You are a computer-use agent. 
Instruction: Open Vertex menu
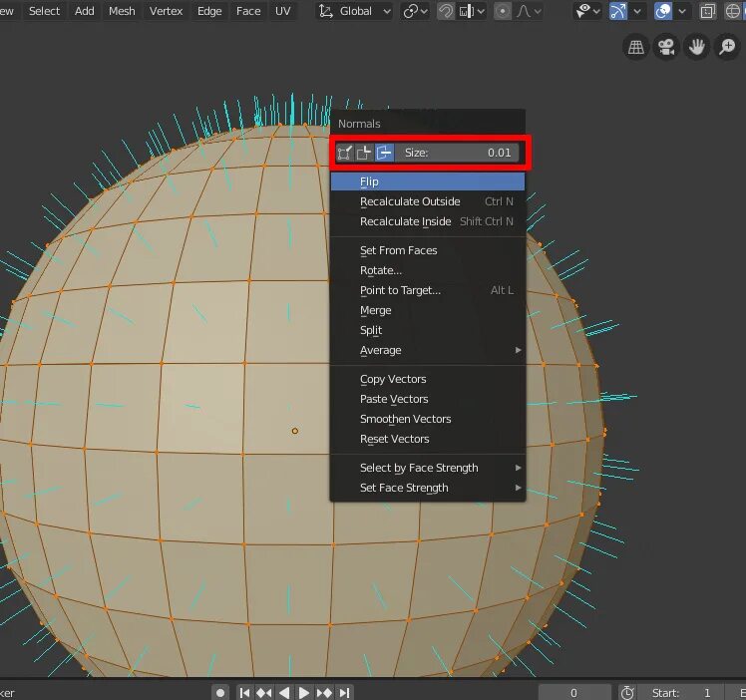click(x=166, y=11)
